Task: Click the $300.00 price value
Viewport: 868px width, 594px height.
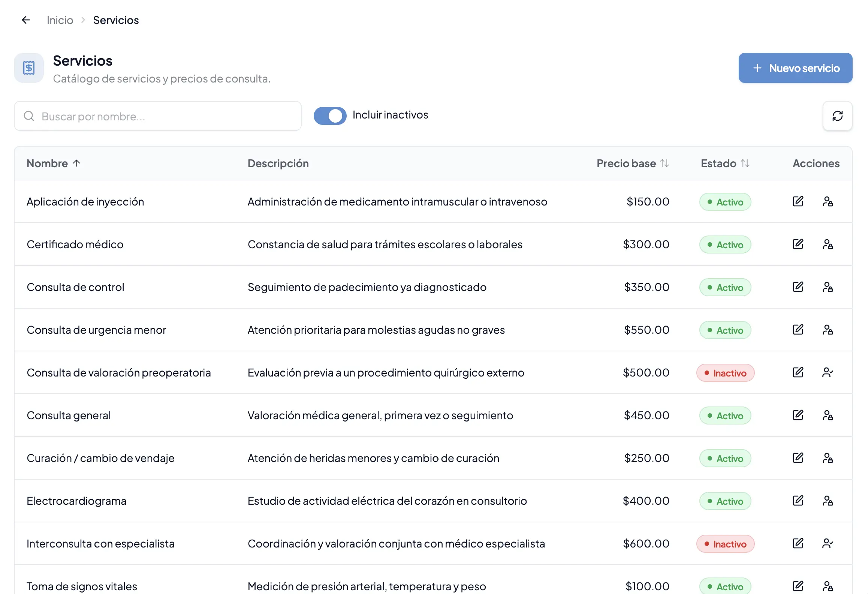Action: [646, 244]
